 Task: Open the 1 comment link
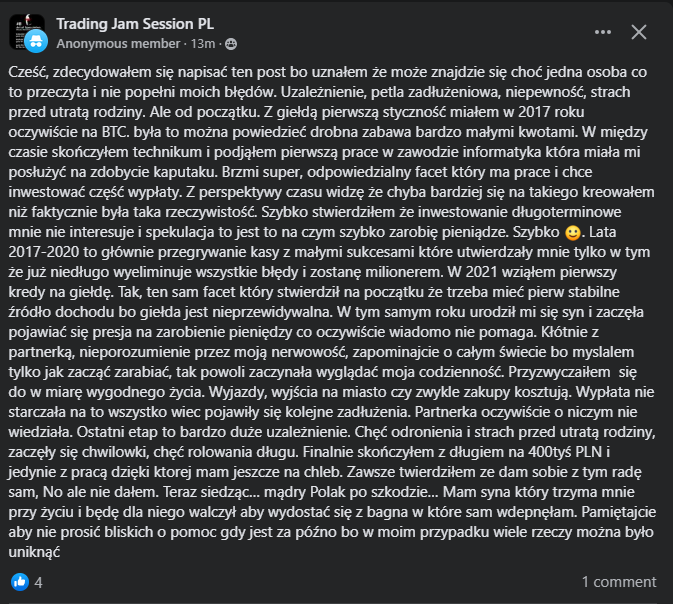click(x=619, y=581)
